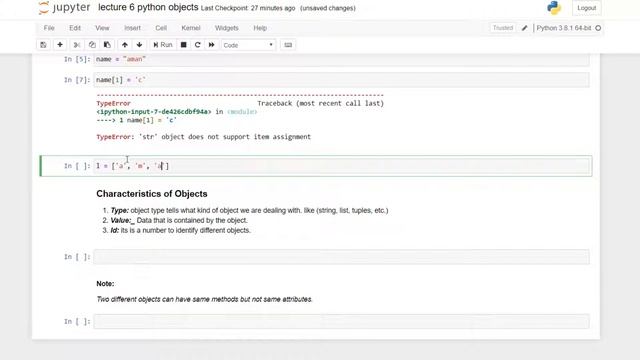Click the save and checkpoint icon
The height and width of the screenshot is (360, 640).
coord(43,45)
